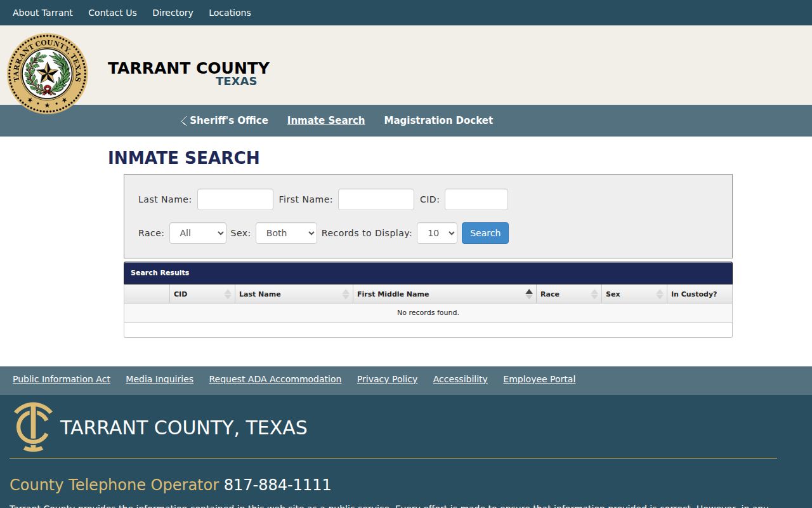This screenshot has height=508, width=812.
Task: Open Directory in top menu
Action: [173, 13]
